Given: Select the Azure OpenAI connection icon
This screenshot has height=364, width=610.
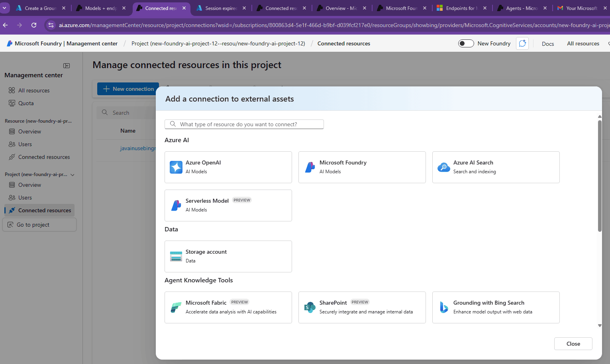Looking at the screenshot, I should pos(176,167).
